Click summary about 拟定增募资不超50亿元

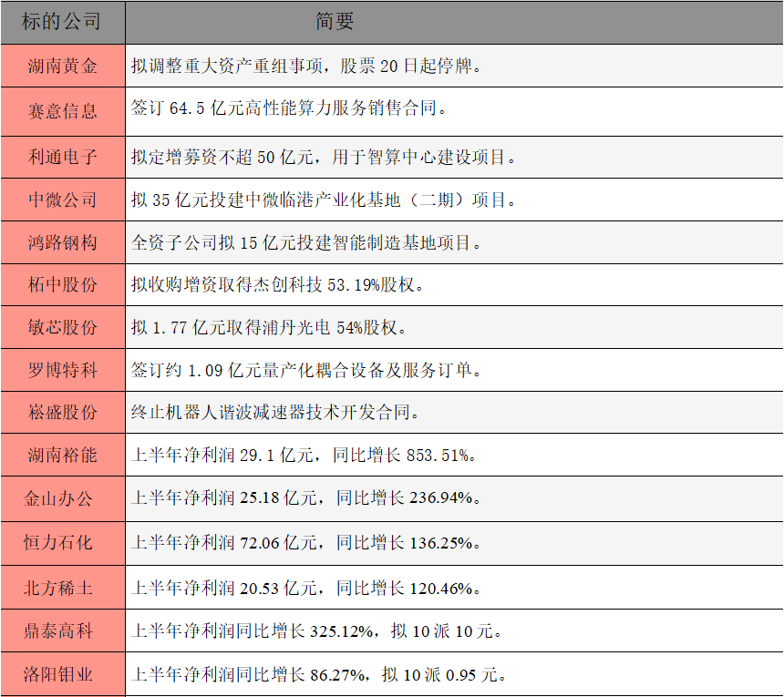pyautogui.click(x=454, y=158)
